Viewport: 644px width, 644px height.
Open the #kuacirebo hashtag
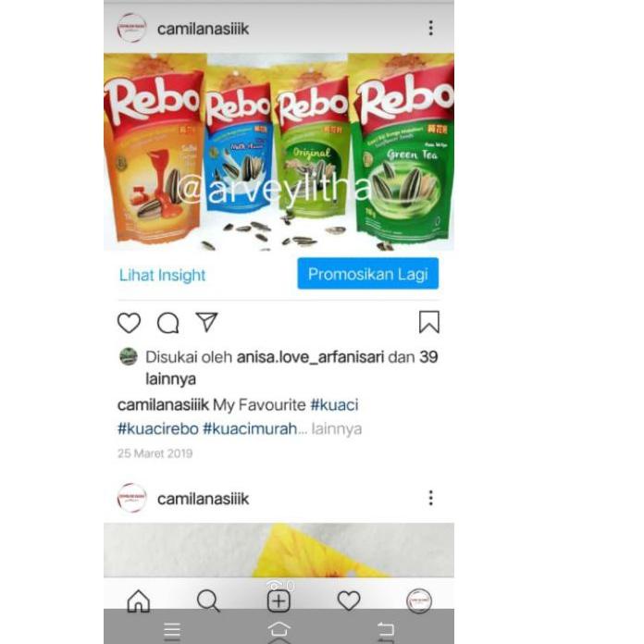coord(158,428)
